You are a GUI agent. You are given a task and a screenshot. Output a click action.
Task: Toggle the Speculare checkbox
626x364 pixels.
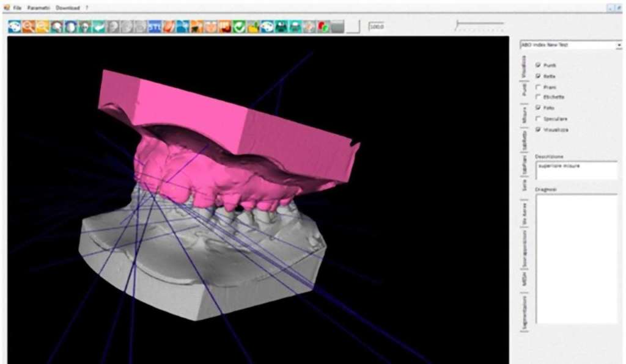click(537, 118)
